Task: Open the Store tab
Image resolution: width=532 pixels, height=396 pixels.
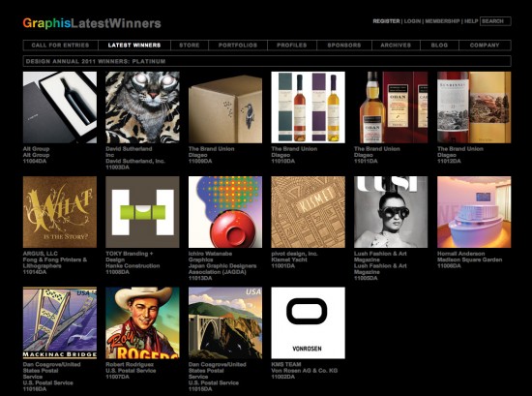Action: point(190,46)
